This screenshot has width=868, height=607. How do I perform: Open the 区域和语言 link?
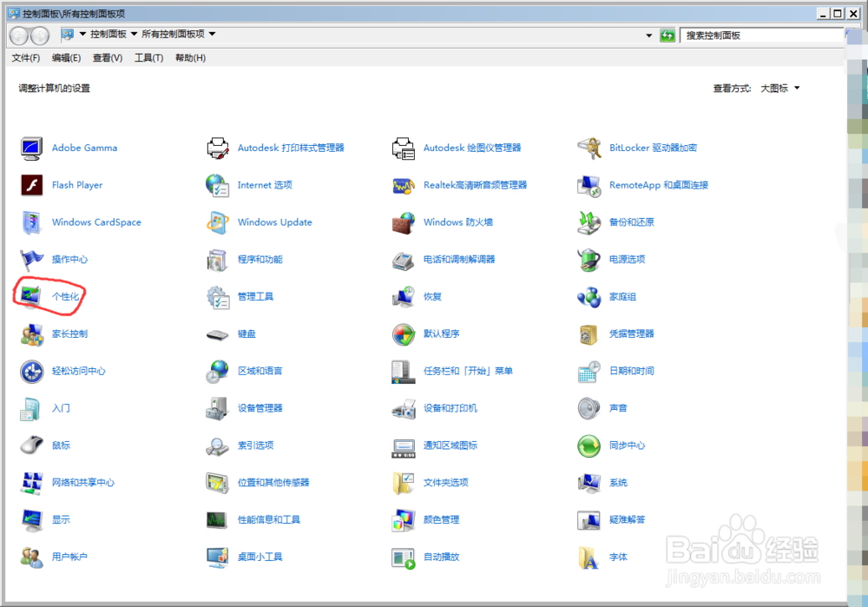point(260,371)
